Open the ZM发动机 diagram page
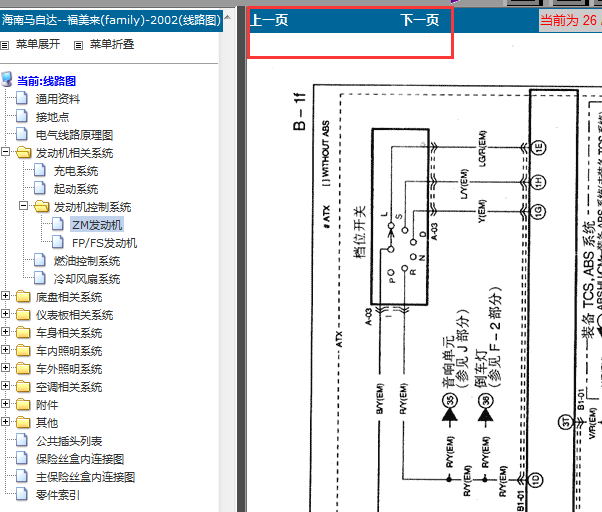Screen dimensions: 602x512 [97, 225]
